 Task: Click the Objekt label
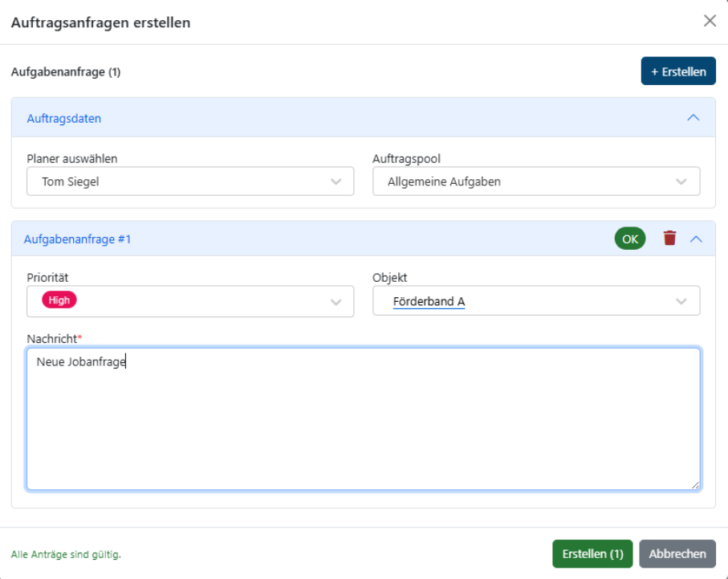tap(389, 277)
